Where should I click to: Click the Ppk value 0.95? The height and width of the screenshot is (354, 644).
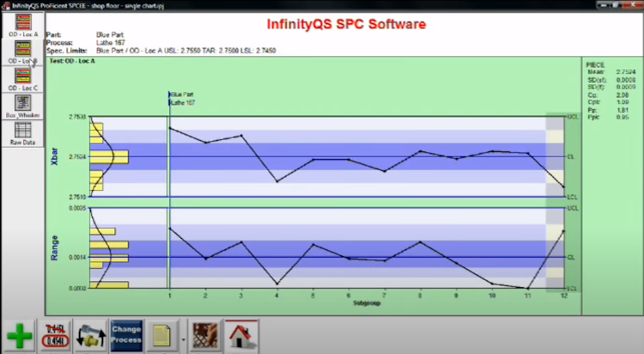click(x=623, y=117)
